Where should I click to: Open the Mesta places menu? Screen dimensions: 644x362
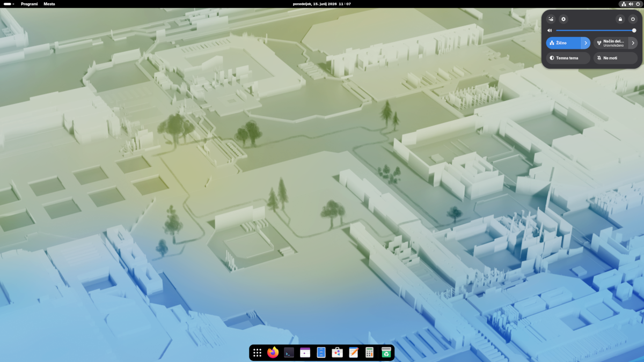tap(49, 4)
